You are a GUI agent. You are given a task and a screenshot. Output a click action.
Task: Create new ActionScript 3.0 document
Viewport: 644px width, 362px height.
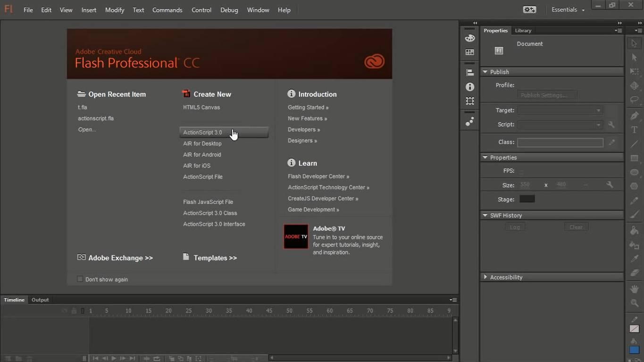click(224, 133)
